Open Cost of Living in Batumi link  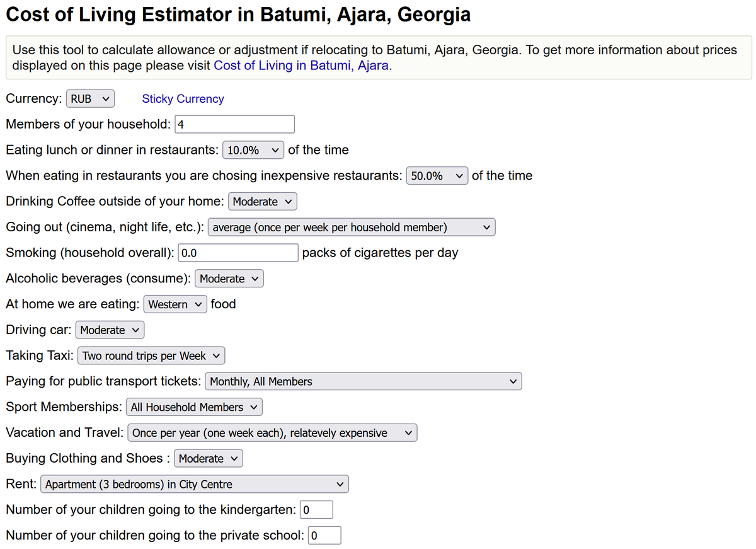(301, 66)
